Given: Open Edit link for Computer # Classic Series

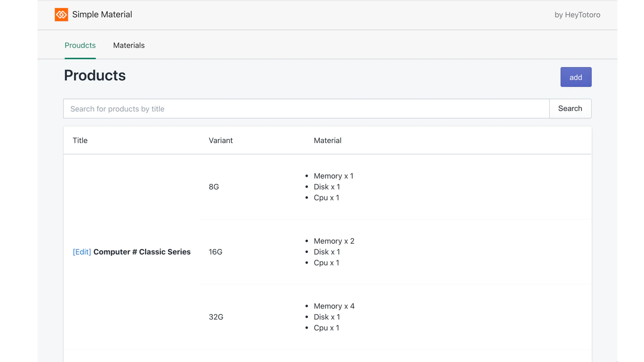Looking at the screenshot, I should coord(82,252).
